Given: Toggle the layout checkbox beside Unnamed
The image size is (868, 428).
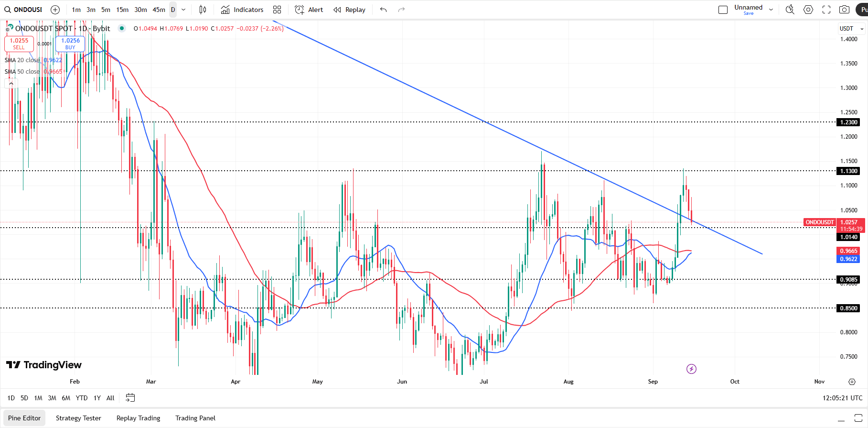Looking at the screenshot, I should 723,10.
